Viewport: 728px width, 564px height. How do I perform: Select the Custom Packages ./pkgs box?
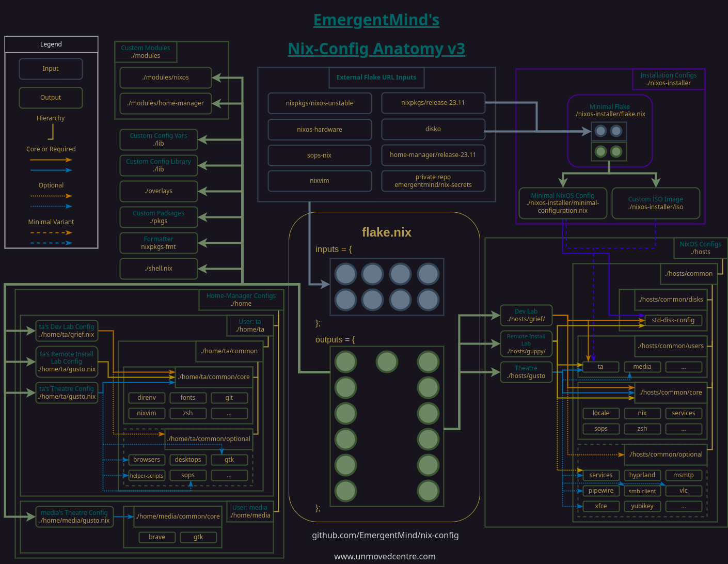point(159,217)
